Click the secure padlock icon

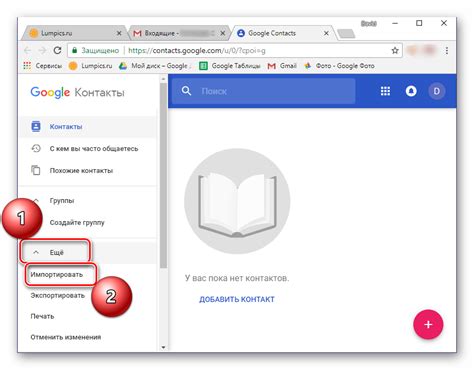[75, 50]
